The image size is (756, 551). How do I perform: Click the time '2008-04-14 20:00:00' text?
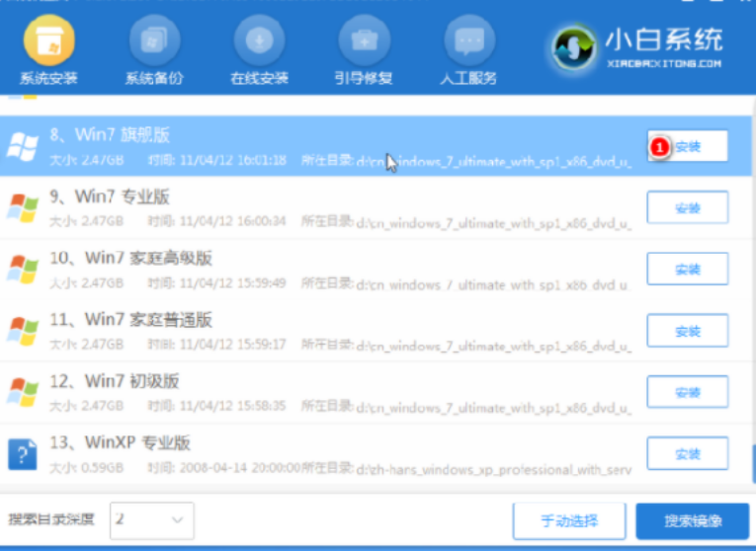[239, 468]
